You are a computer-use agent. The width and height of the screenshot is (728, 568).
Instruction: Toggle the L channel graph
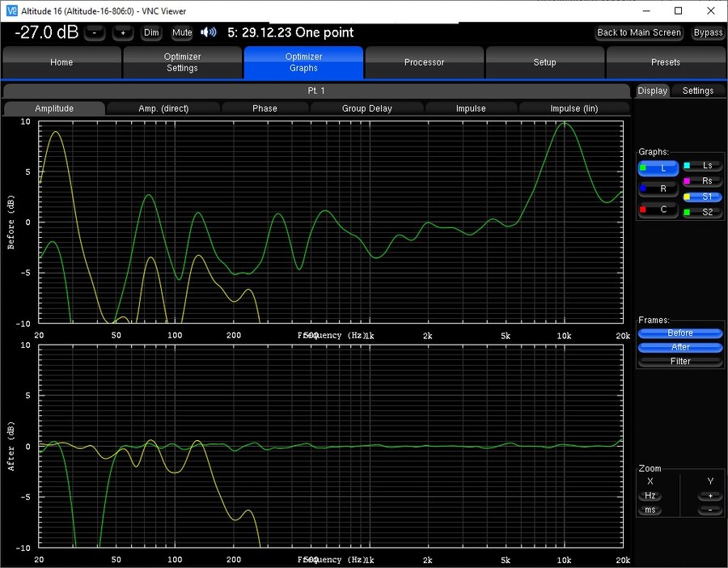[658, 168]
